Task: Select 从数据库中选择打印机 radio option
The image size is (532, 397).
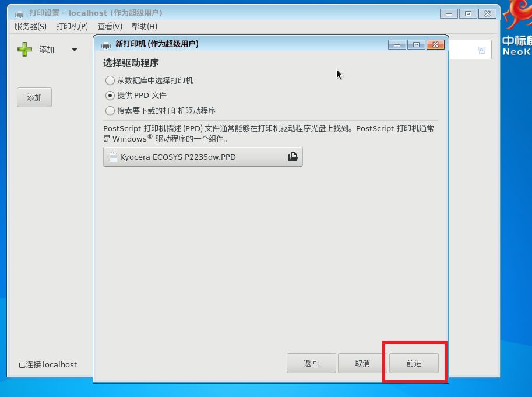Action: [x=110, y=80]
